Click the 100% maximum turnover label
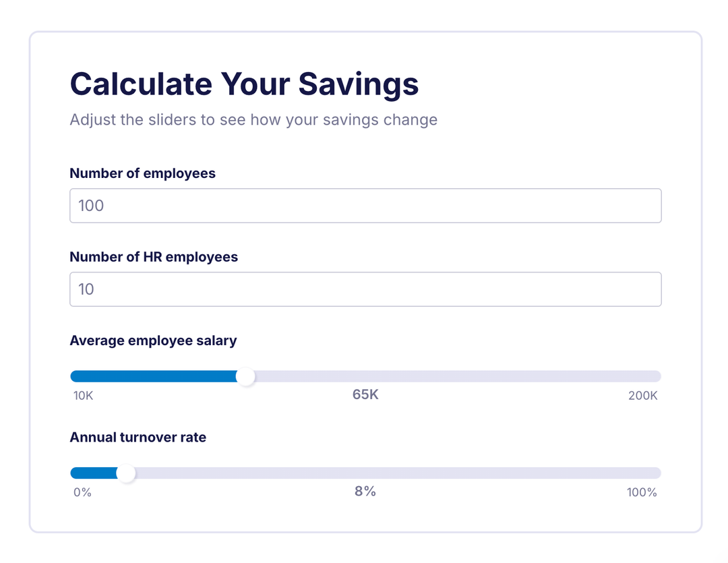Screen dimensions: 728x563 [640, 492]
